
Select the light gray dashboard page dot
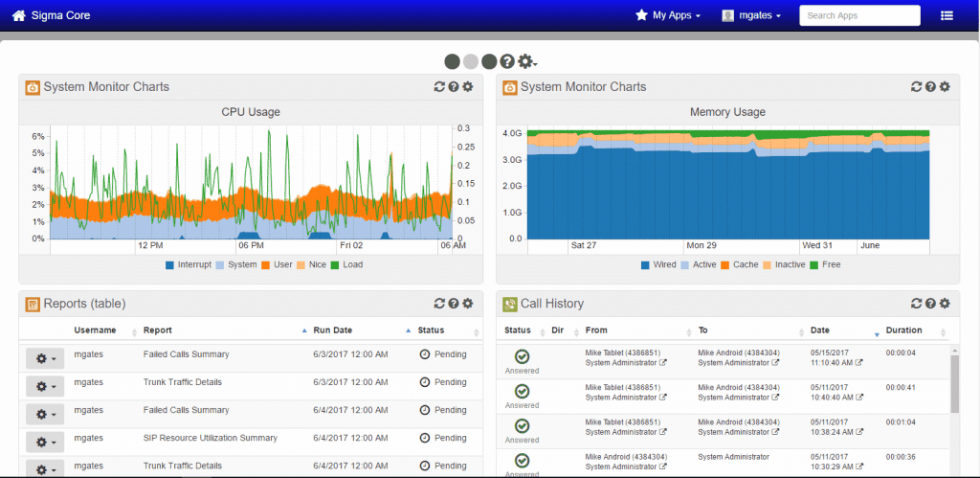click(471, 61)
